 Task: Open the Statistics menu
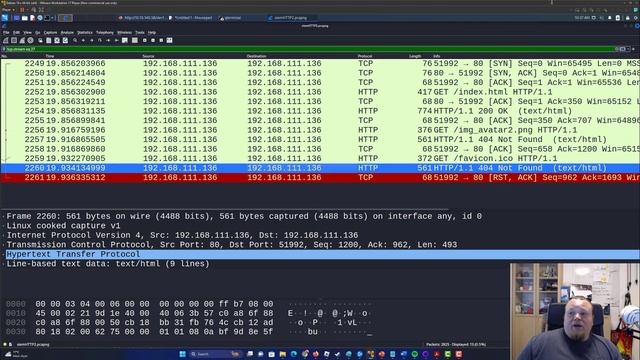coord(84,32)
